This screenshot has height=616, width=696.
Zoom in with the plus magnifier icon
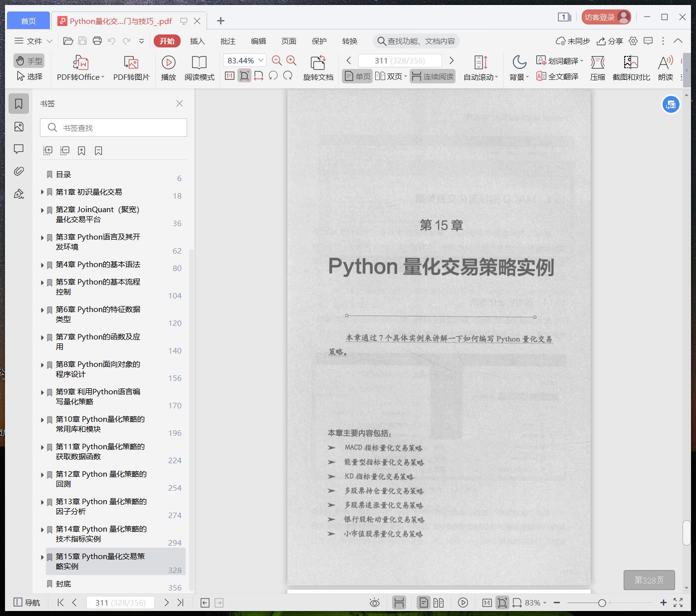291,61
